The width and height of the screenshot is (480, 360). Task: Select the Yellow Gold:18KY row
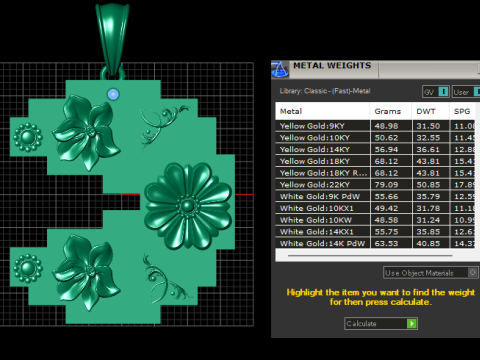(375, 161)
